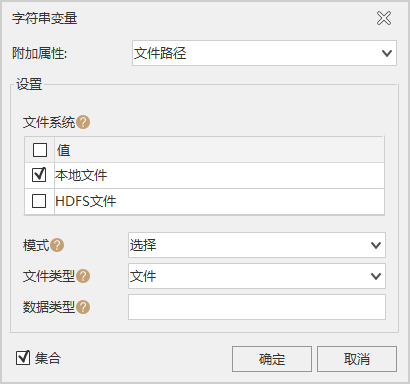This screenshot has height=384, width=410.
Task: Open help icon next to 文件系统
Action: coord(83,122)
